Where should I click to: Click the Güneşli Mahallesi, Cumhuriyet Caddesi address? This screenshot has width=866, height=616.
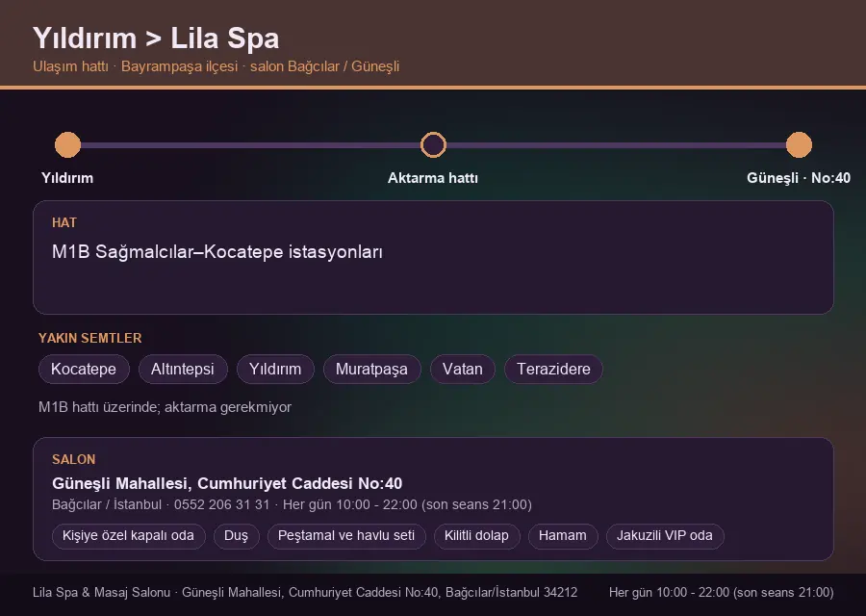click(227, 483)
